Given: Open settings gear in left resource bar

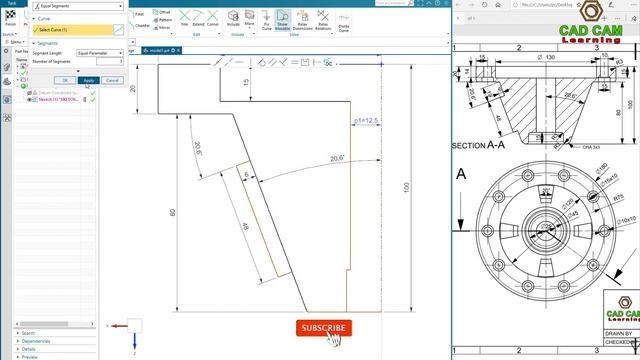Looking at the screenshot, I should [x=6, y=51].
